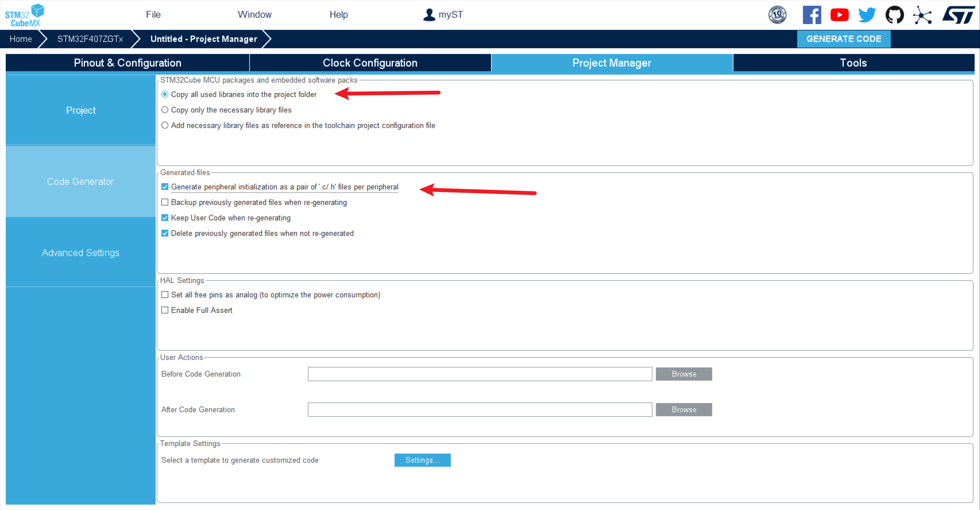Browse for After Code Generation script

tap(684, 409)
